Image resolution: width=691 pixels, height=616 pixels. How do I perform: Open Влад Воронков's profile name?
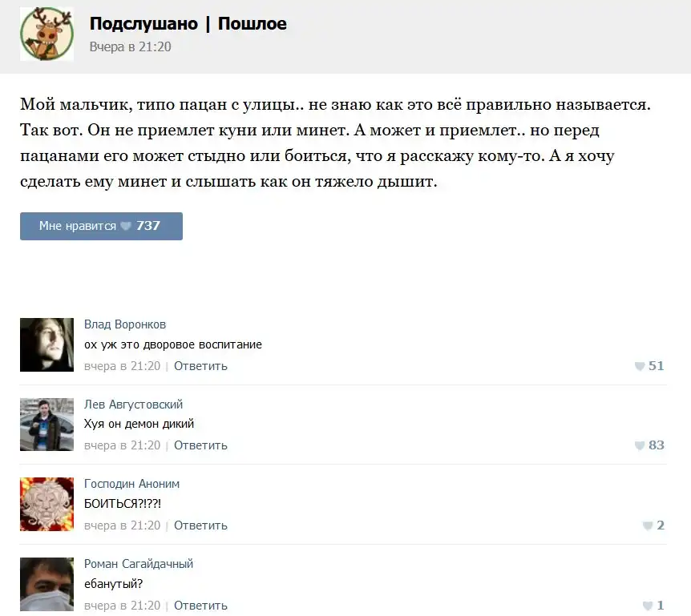[125, 324]
